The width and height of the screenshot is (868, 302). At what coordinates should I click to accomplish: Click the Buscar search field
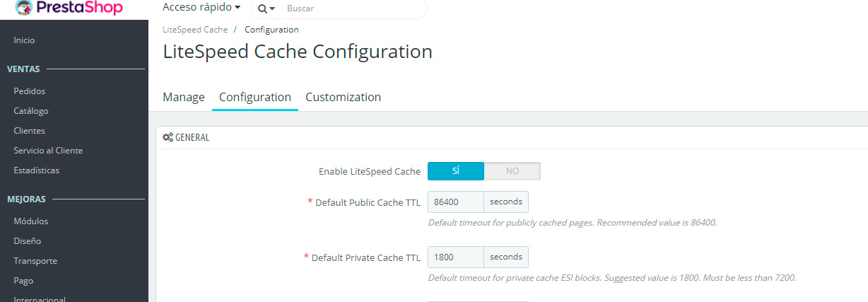[353, 8]
